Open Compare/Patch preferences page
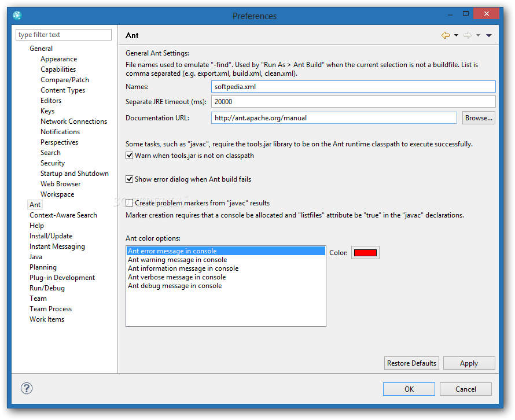515x420 pixels. (x=65, y=80)
